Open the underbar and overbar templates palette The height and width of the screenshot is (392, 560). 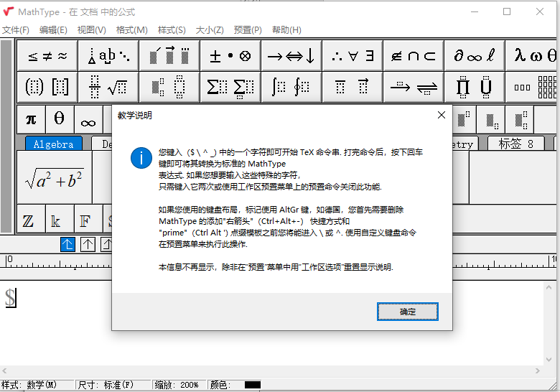(353, 87)
